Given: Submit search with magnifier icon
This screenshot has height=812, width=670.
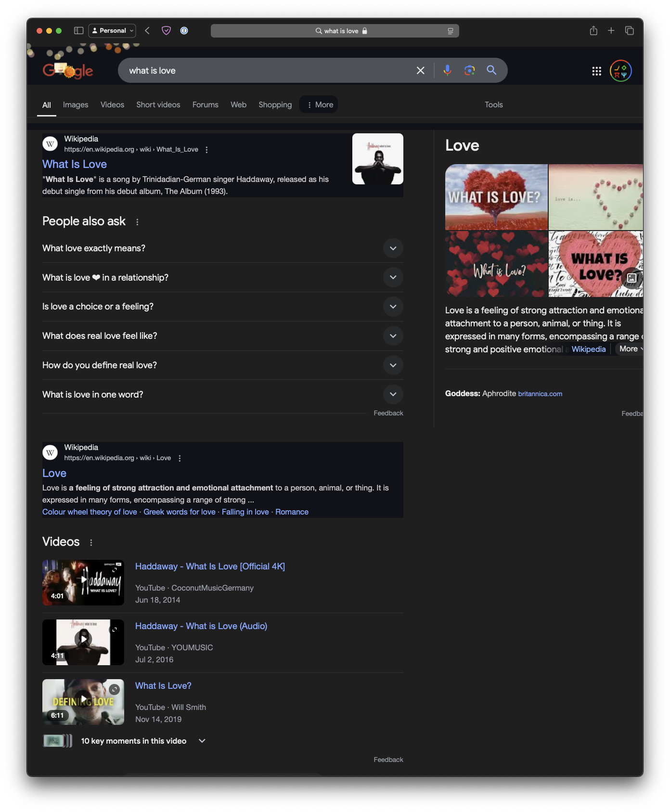Looking at the screenshot, I should 491,70.
